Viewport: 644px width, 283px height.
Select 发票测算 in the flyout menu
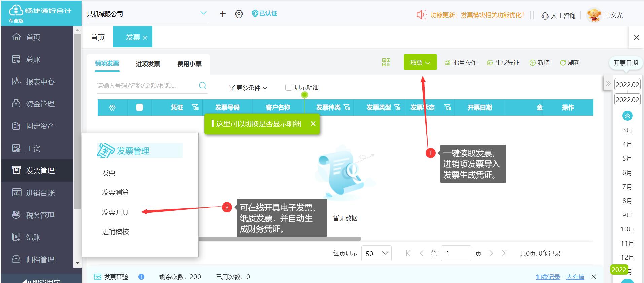[115, 192]
